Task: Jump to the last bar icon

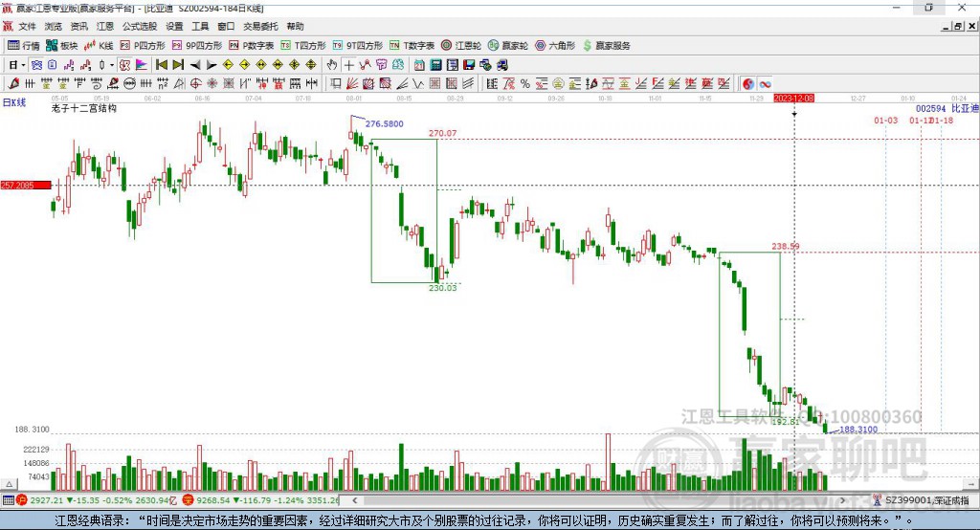Action: (178, 65)
